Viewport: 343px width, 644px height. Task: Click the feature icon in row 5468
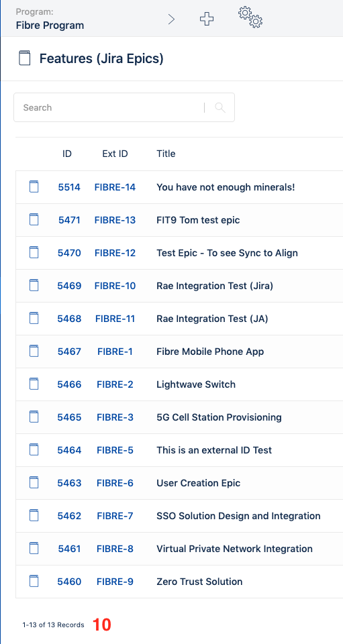[x=34, y=318]
